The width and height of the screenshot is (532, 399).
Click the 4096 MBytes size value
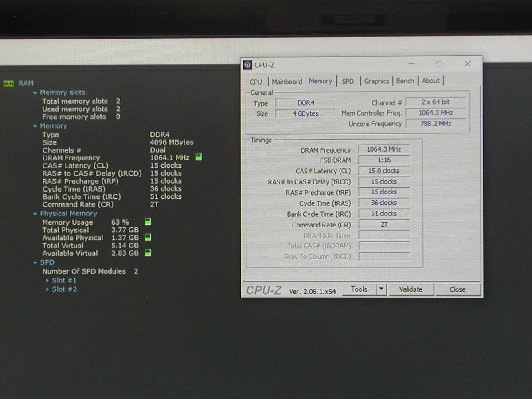[x=172, y=142]
